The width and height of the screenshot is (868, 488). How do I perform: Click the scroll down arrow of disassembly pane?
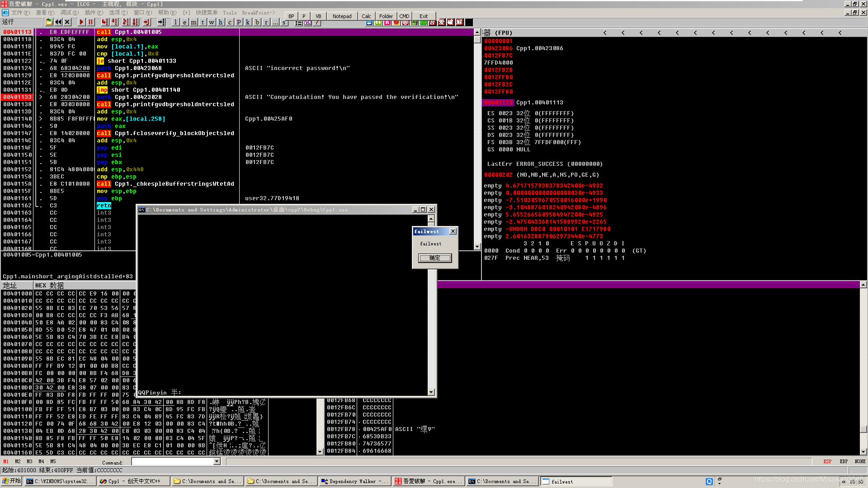(x=477, y=247)
